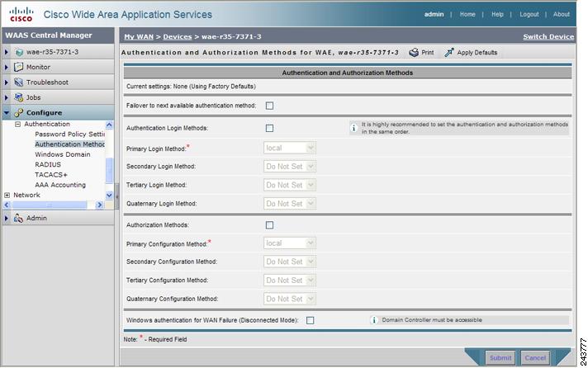Select TACACS+ in tree
588x368 pixels.
click(x=51, y=175)
